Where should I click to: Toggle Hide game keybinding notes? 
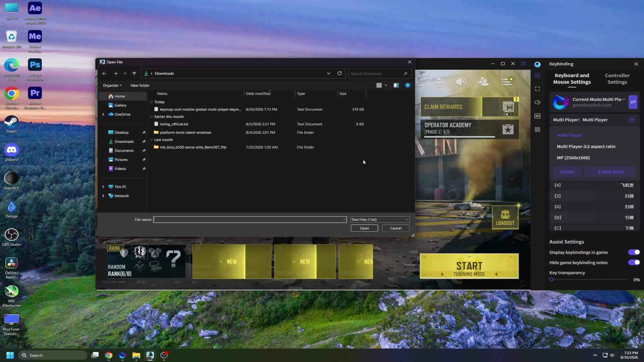tap(634, 262)
